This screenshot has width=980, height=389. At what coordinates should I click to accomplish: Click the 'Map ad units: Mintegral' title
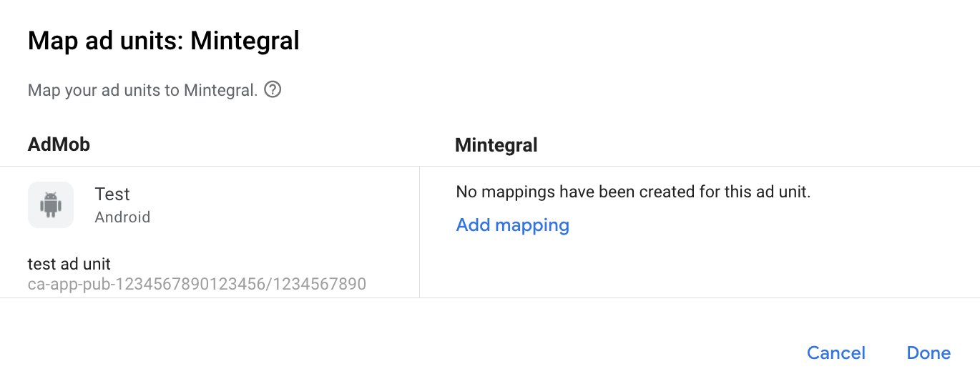pos(163,41)
